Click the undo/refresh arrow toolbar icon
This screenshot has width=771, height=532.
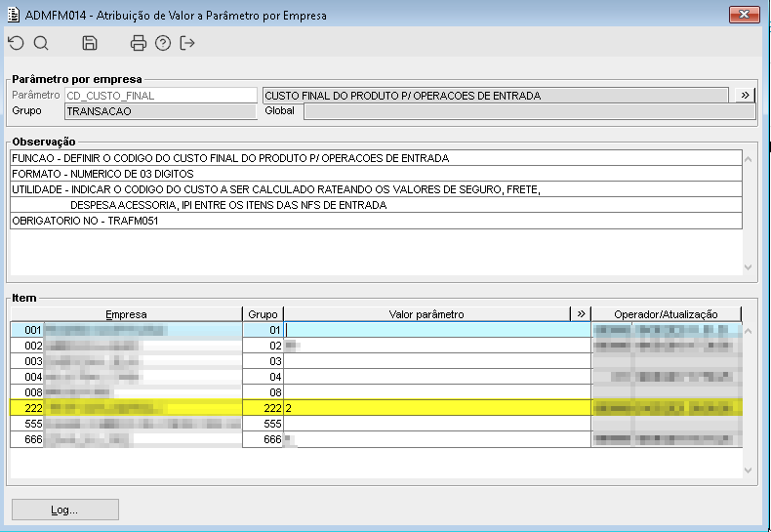[x=16, y=43]
